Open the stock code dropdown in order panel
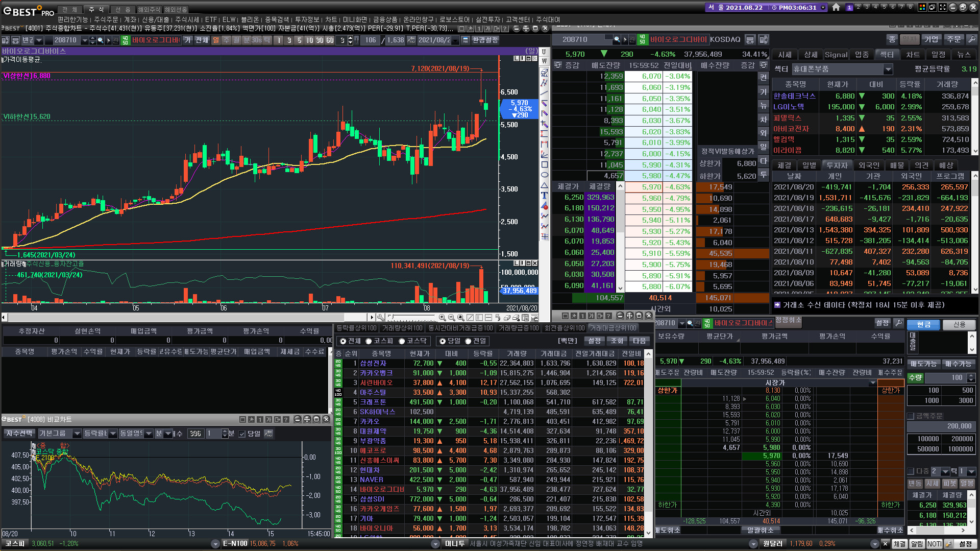 point(681,323)
